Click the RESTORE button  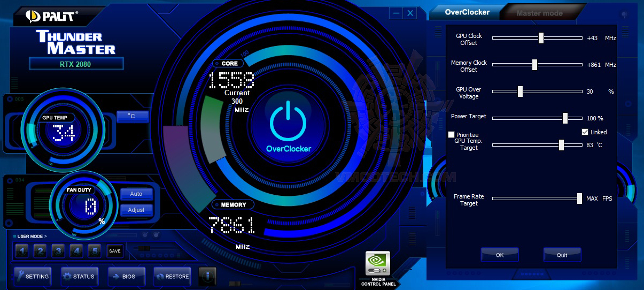coord(172,276)
